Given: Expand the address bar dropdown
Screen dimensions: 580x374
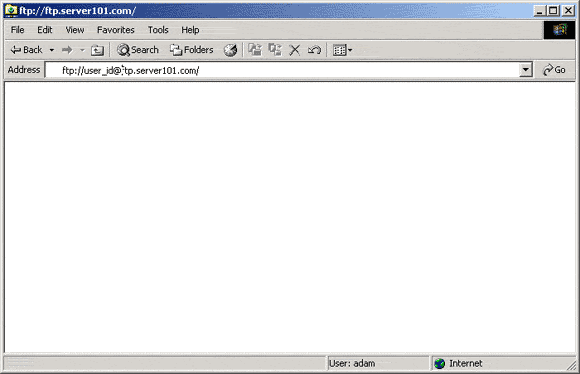Looking at the screenshot, I should click(x=525, y=70).
